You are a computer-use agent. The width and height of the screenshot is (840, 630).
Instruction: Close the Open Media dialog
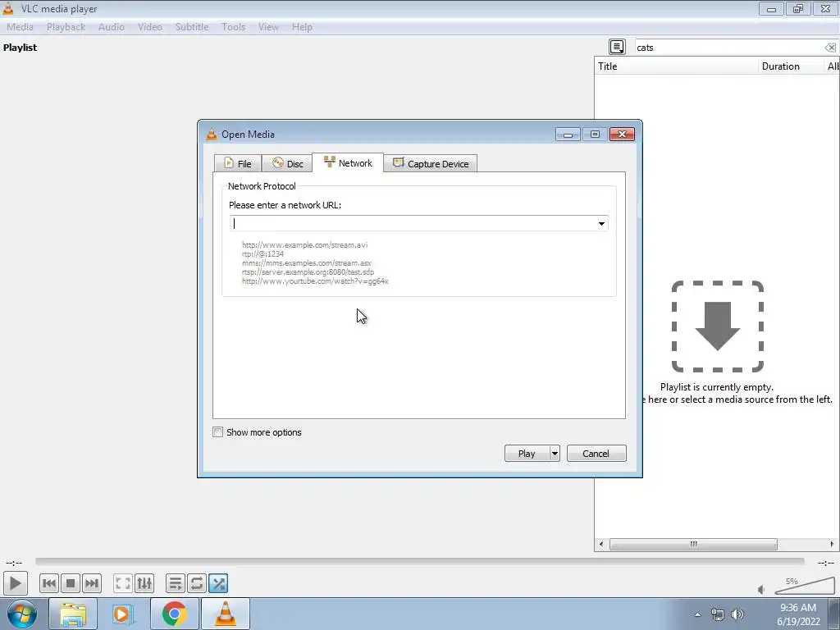(622, 134)
